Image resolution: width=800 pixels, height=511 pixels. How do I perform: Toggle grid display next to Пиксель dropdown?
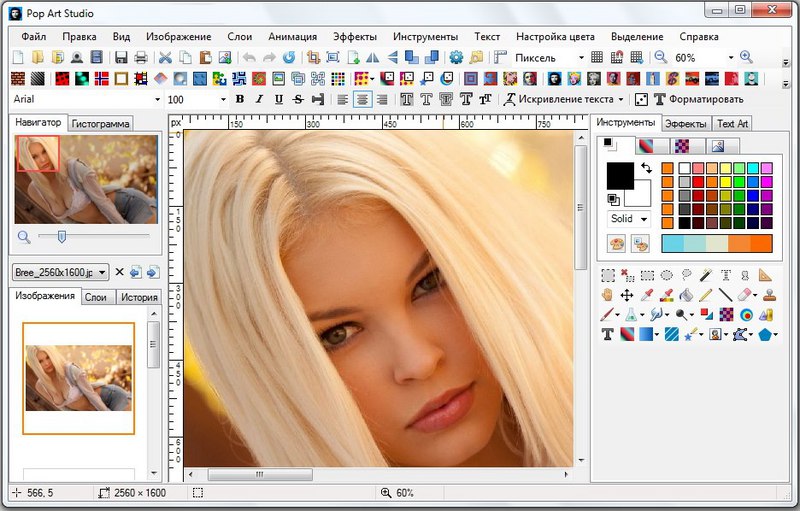[597, 57]
